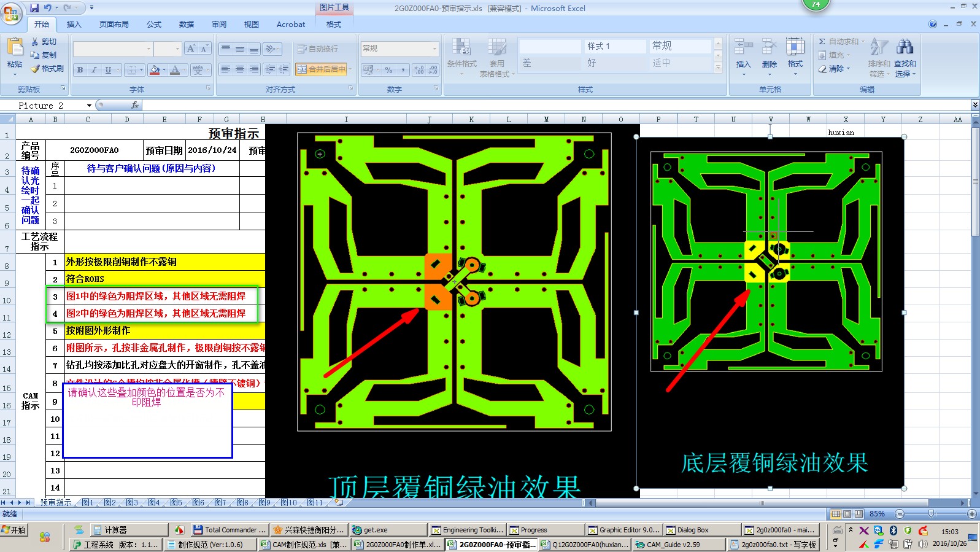Image resolution: width=980 pixels, height=552 pixels.
Task: Open the 插入 Insert ribbon tab
Action: (74, 25)
